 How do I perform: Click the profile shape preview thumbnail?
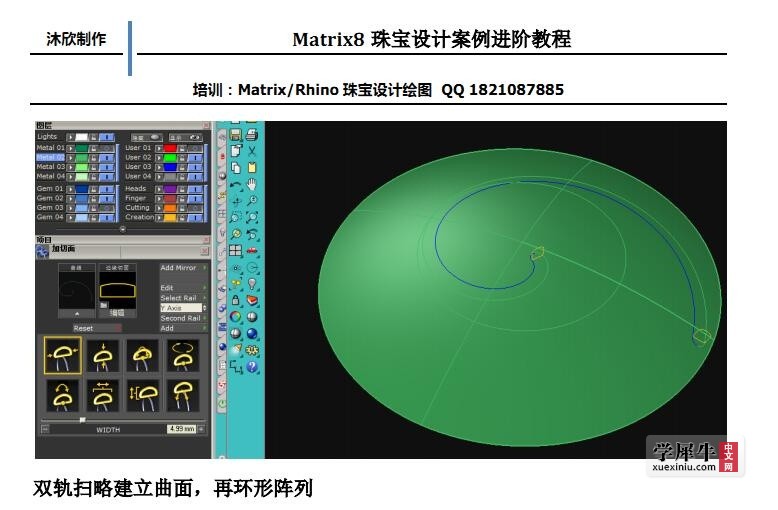pyautogui.click(x=117, y=290)
